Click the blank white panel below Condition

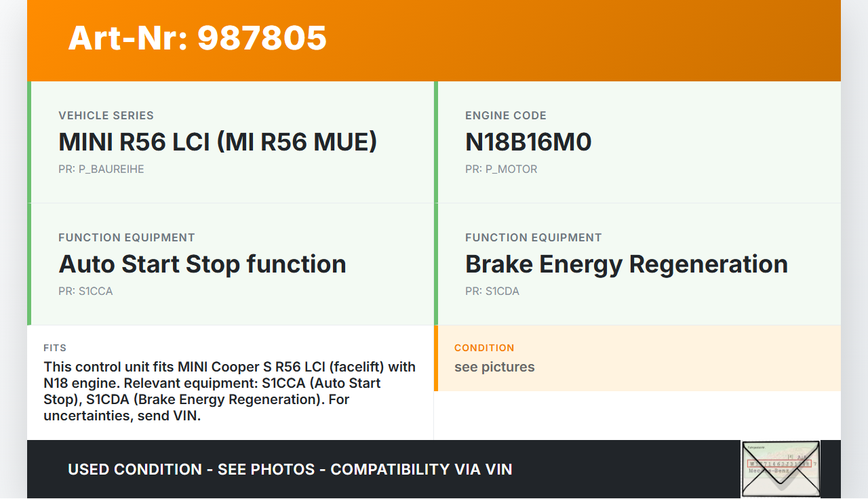tap(637, 415)
